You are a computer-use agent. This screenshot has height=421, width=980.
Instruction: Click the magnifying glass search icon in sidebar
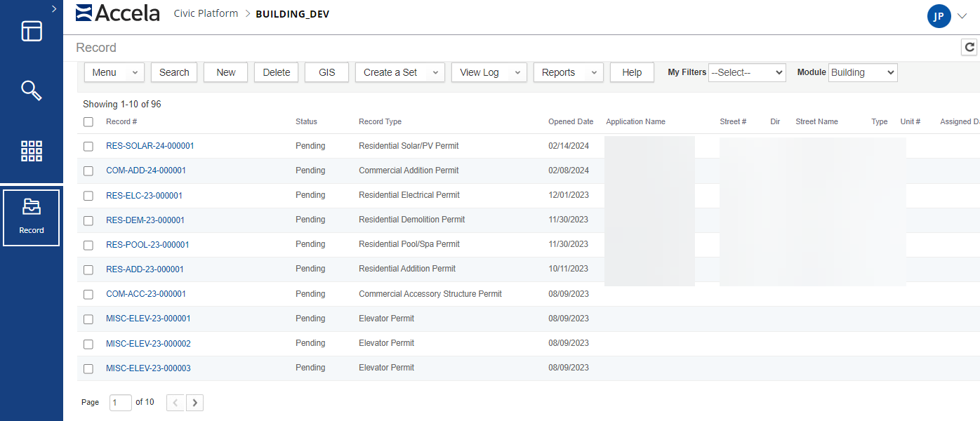coord(32,91)
